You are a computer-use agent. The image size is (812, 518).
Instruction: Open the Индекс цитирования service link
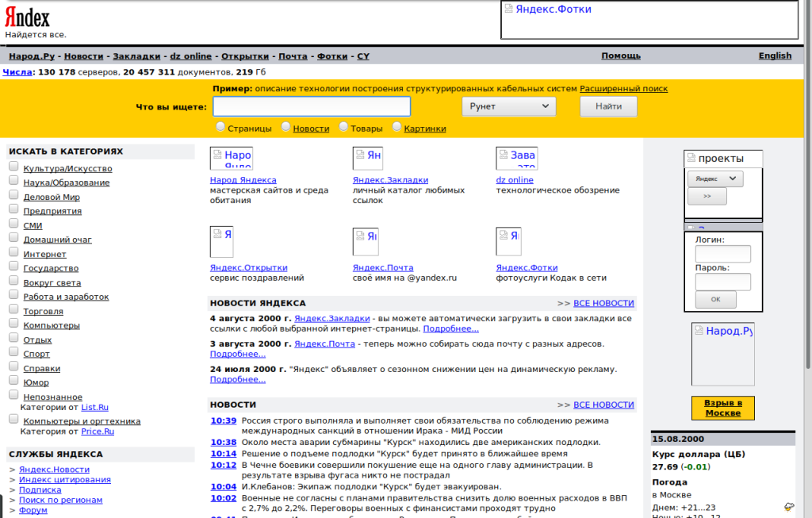pos(65,480)
